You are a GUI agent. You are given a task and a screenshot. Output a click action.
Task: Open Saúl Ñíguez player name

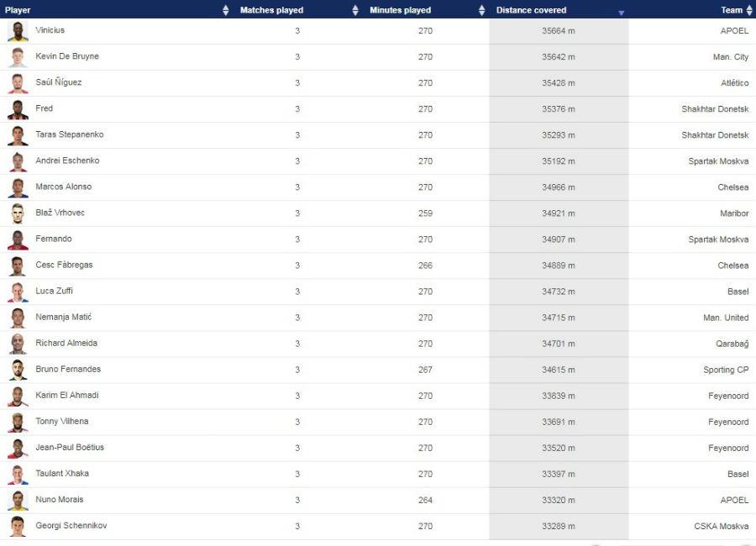(x=58, y=82)
